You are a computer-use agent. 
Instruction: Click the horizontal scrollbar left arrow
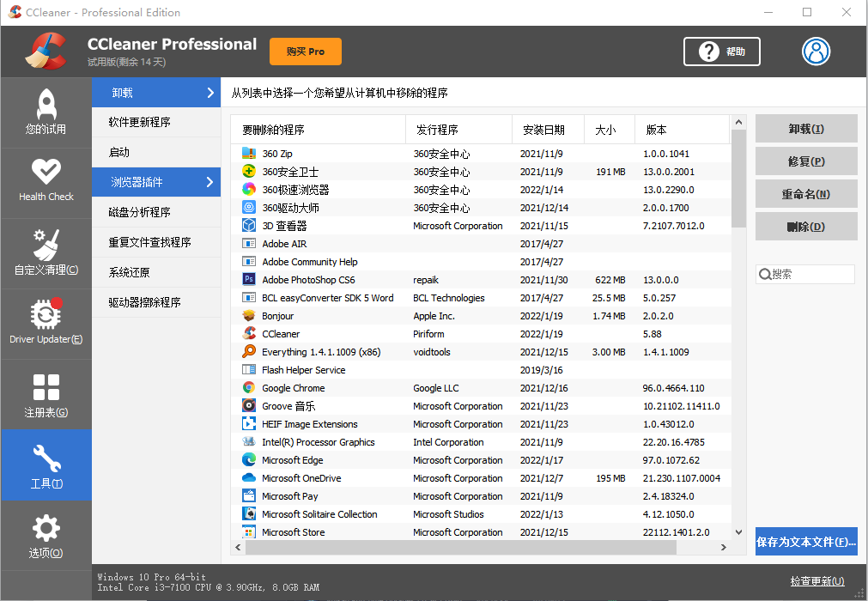coord(238,547)
